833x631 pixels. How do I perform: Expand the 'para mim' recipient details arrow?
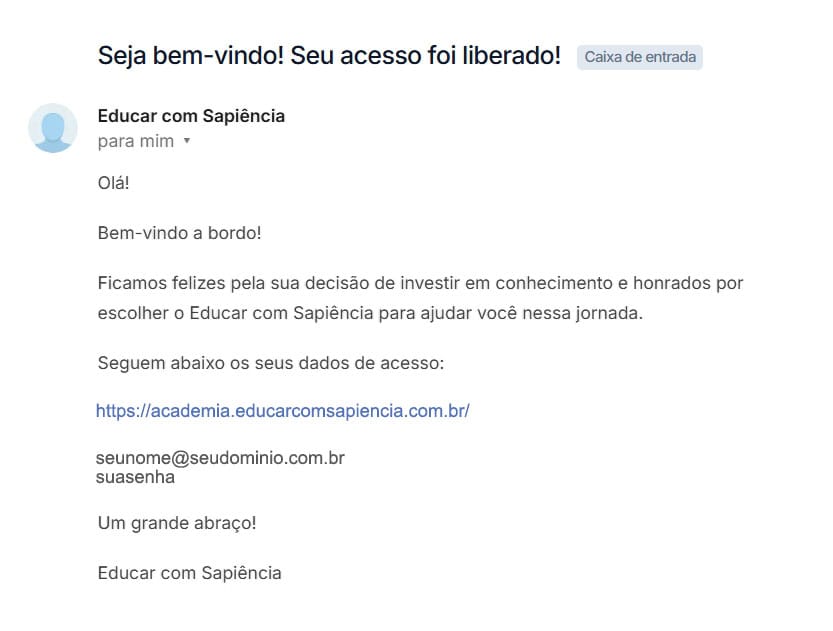click(x=186, y=141)
